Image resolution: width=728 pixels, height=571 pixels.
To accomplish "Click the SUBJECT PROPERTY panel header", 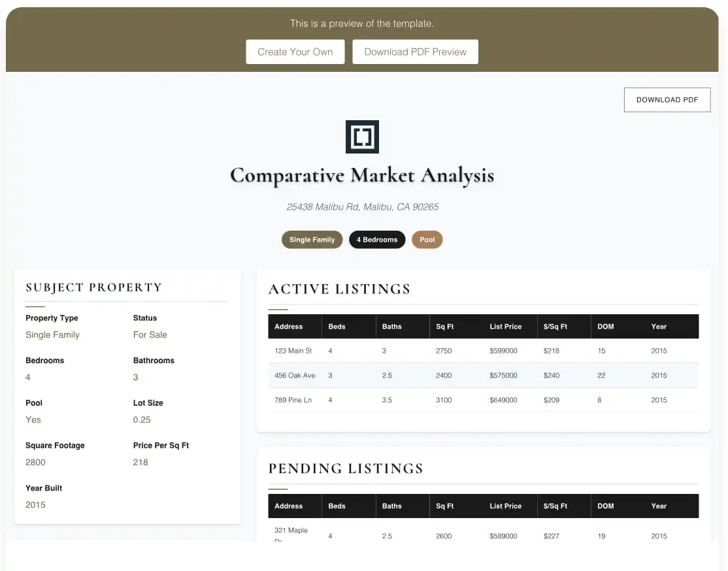I will coord(93,287).
